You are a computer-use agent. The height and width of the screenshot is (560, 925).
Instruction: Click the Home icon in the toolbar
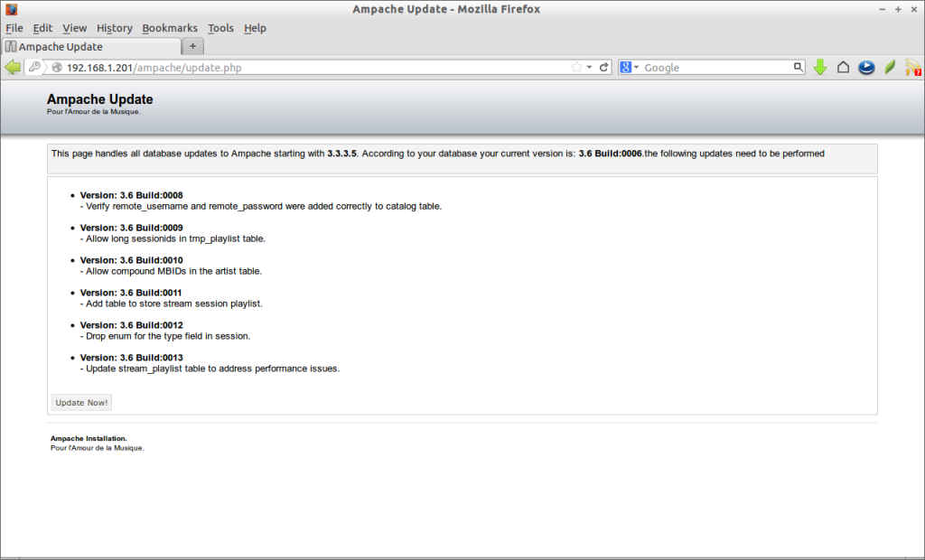[843, 67]
